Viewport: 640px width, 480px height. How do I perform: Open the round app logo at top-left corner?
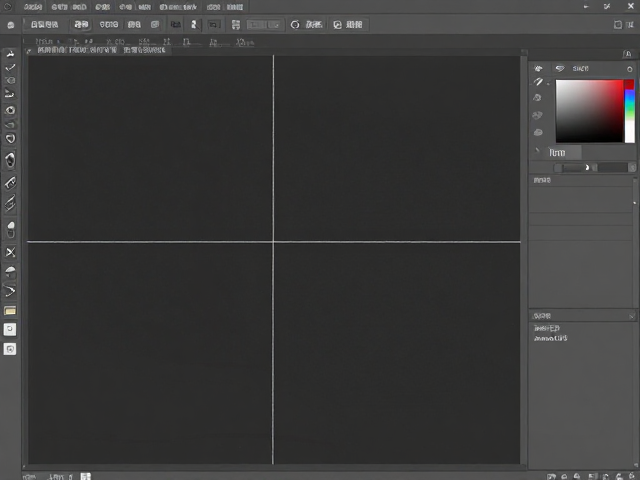7,7
